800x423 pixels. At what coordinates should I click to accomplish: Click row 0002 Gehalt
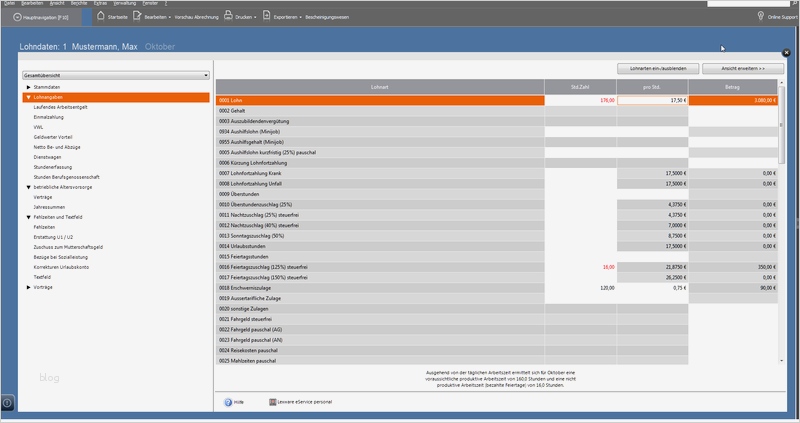tap(380, 111)
